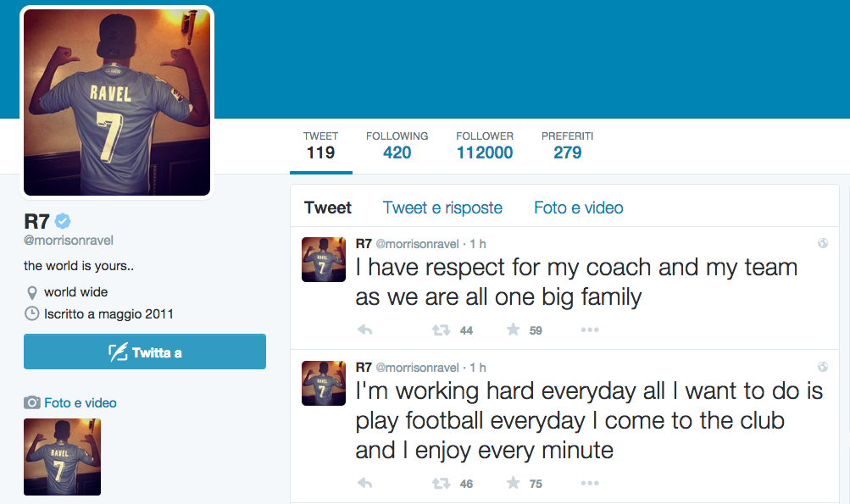This screenshot has height=504, width=850.
Task: Expand more options on 'working hard' tweet
Action: [590, 483]
